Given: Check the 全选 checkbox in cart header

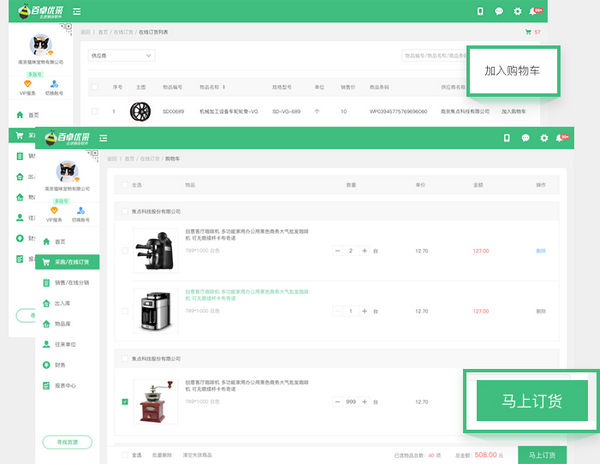Looking at the screenshot, I should pyautogui.click(x=125, y=185).
